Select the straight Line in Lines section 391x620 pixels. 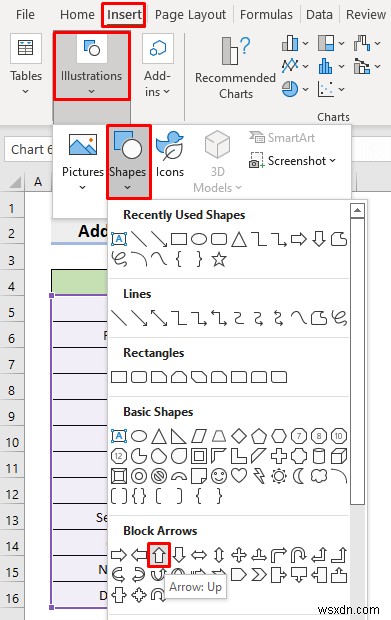tap(119, 318)
